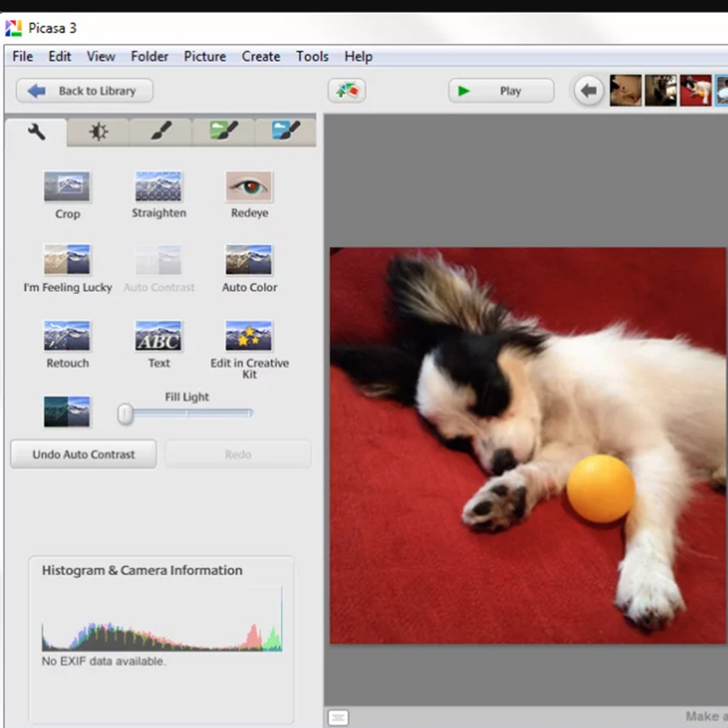Add Text to the photo
The height and width of the screenshot is (728, 728).
[158, 336]
